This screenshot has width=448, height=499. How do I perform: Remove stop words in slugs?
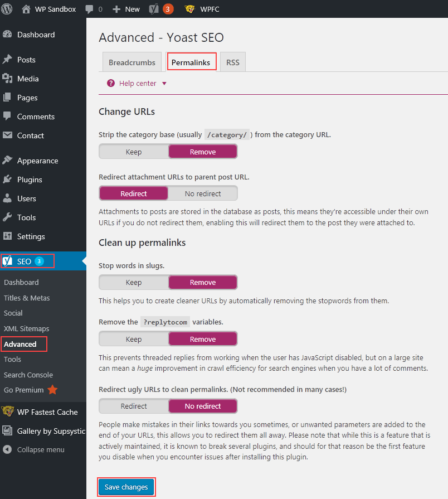203,282
